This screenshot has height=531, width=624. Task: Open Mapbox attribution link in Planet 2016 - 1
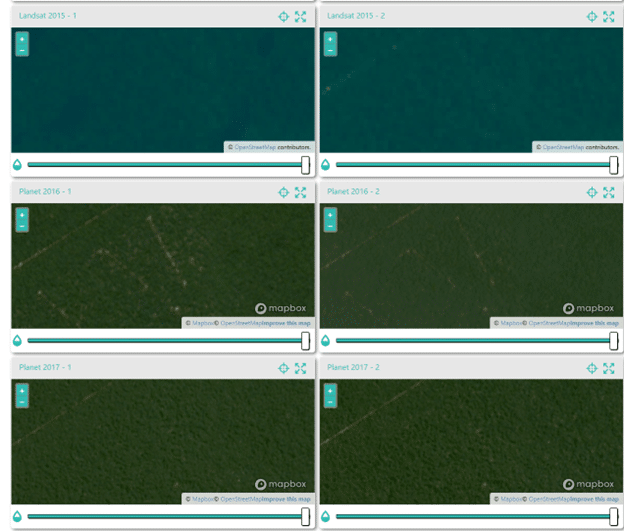pyautogui.click(x=203, y=323)
